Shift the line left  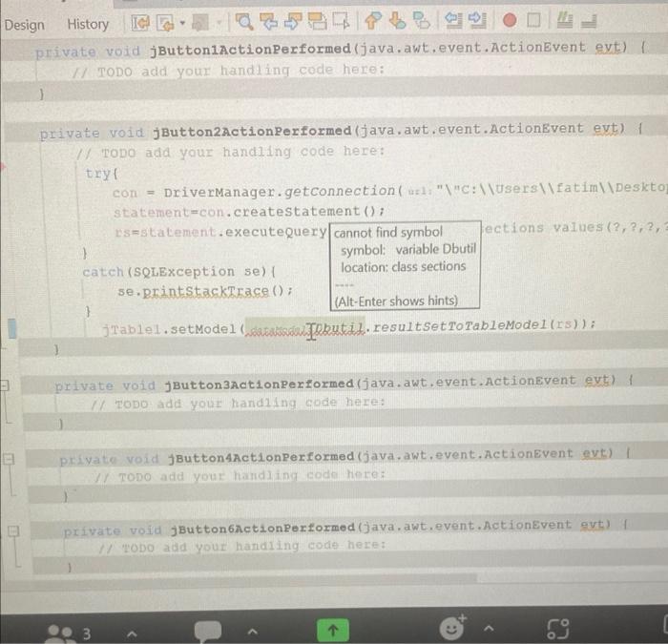coord(453,20)
